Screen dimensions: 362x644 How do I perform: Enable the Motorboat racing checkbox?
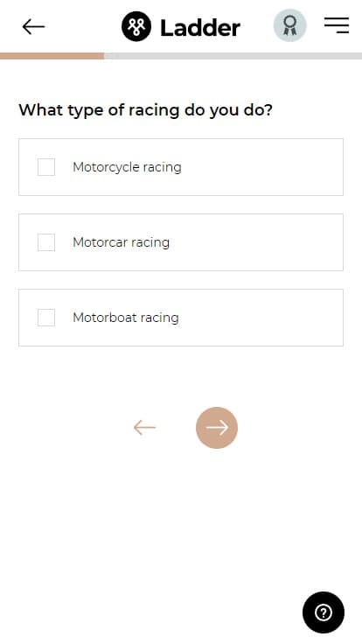46,318
